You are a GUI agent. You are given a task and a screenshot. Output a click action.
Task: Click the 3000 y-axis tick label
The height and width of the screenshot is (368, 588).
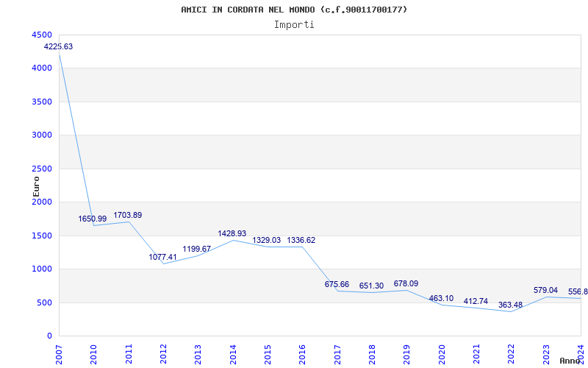pos(43,135)
